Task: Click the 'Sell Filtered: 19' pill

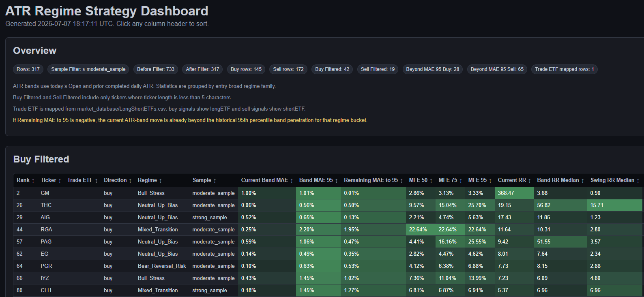Action: click(x=378, y=69)
